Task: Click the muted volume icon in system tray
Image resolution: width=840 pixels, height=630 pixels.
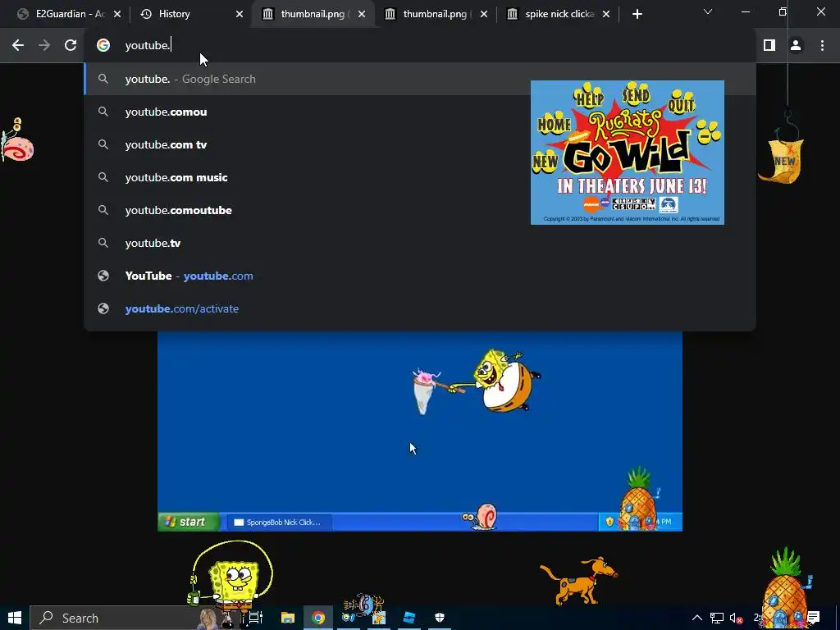Action: pos(737,619)
